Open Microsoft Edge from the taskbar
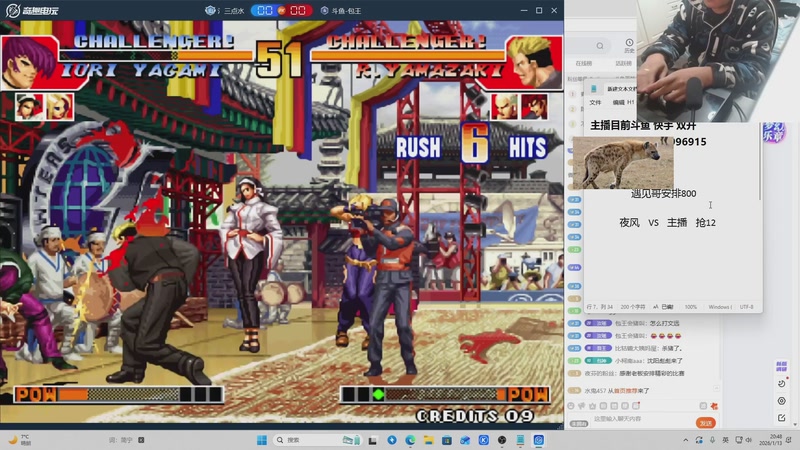The image size is (800, 450). coord(410,440)
